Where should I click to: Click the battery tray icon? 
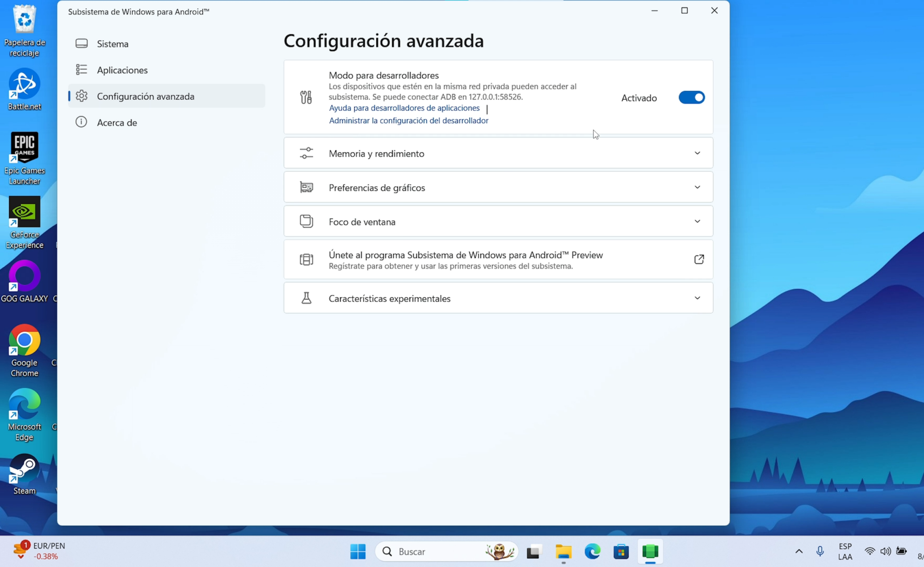902,552
